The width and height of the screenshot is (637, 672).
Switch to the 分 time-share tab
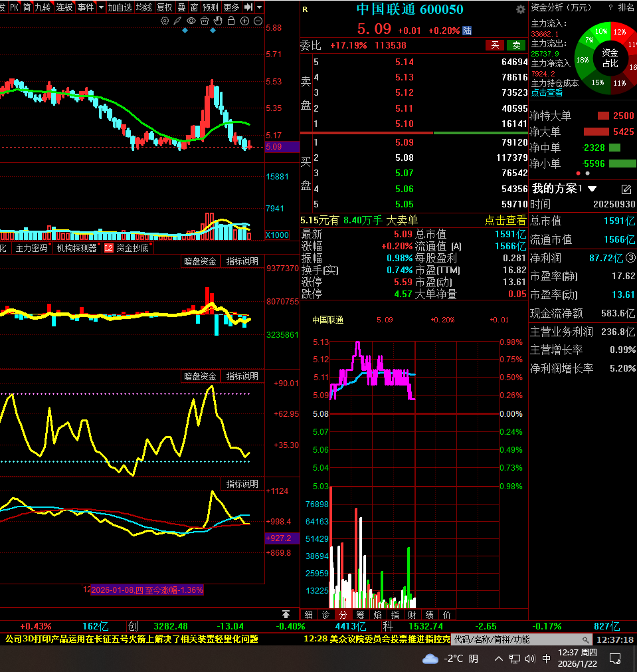(343, 615)
